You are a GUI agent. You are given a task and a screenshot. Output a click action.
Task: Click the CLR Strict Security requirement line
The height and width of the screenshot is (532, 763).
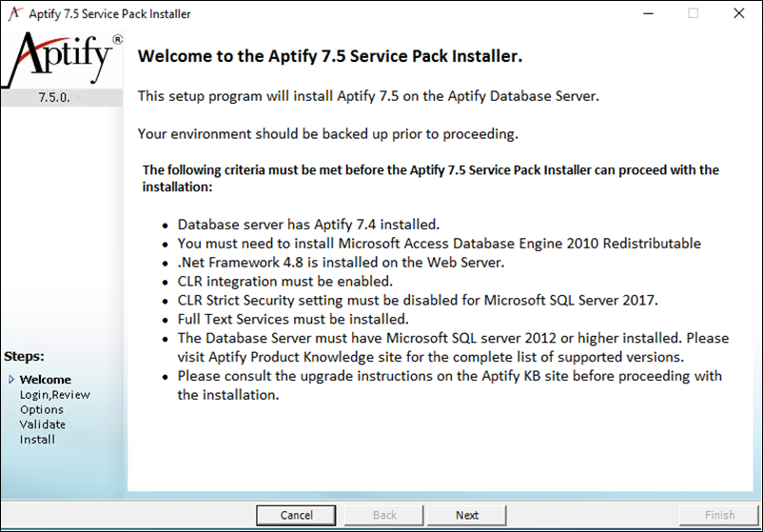click(418, 301)
